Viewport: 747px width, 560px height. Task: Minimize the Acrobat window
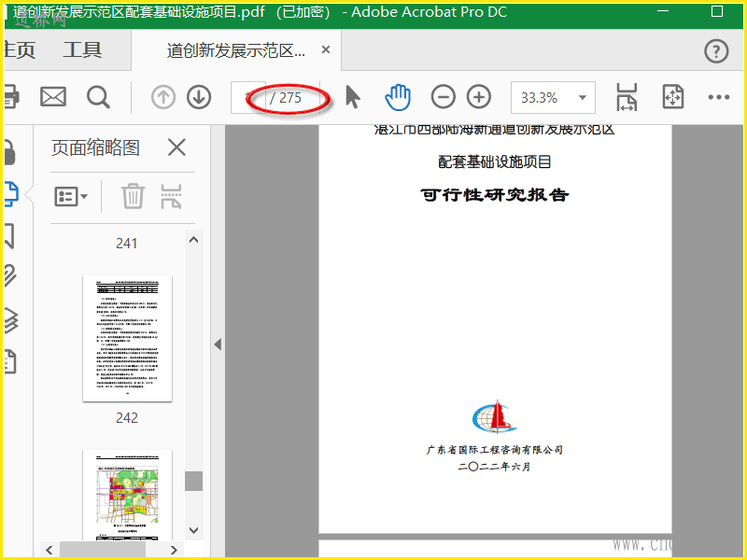663,11
